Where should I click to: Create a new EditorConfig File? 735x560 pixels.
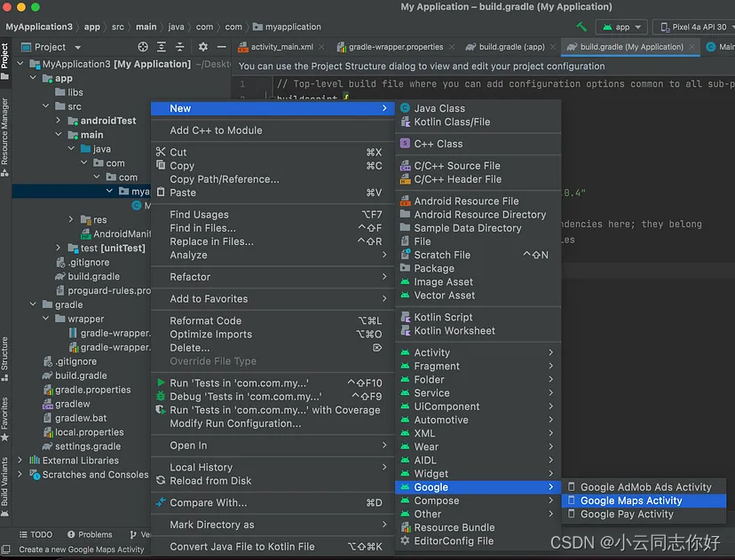point(478,540)
